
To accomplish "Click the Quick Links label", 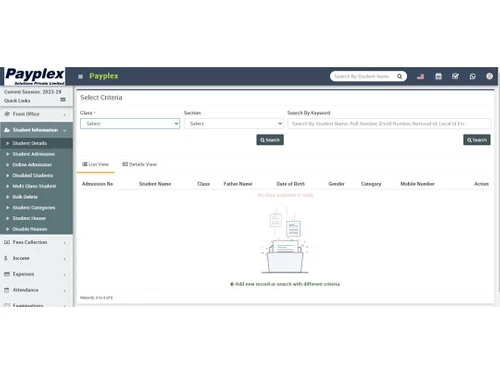I will click(x=17, y=101).
